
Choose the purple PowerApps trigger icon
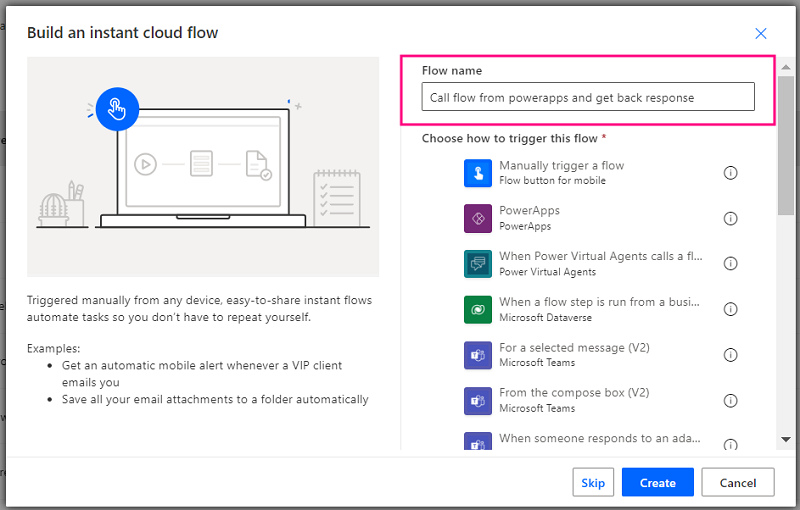click(478, 218)
